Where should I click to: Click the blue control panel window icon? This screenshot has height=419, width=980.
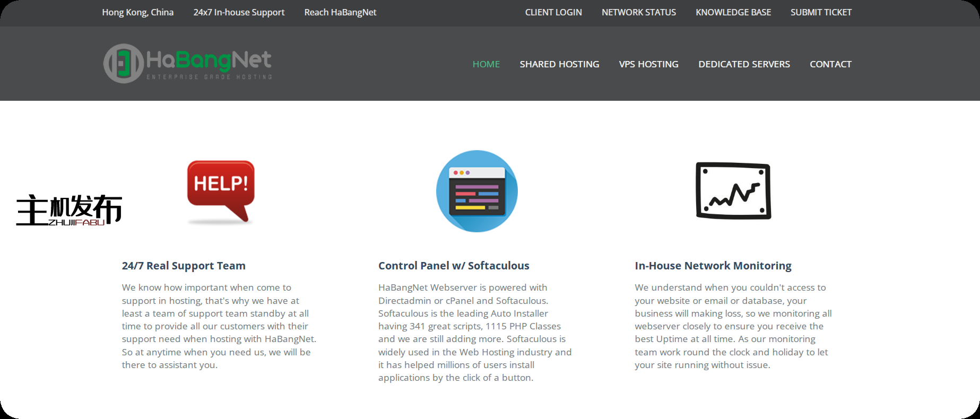(x=476, y=191)
